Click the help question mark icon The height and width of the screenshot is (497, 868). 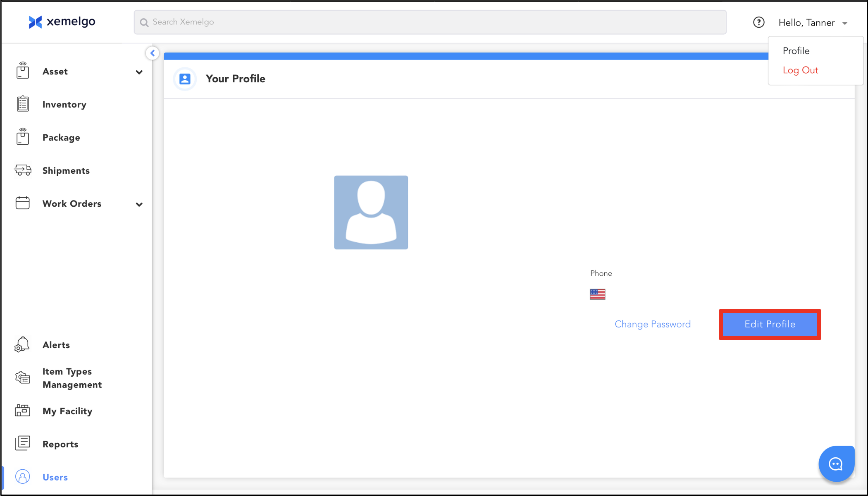tap(758, 22)
